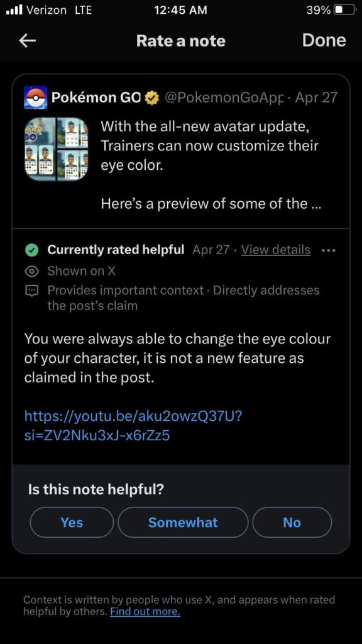Open the Find out more link
This screenshot has width=362, height=644.
pyautogui.click(x=144, y=611)
